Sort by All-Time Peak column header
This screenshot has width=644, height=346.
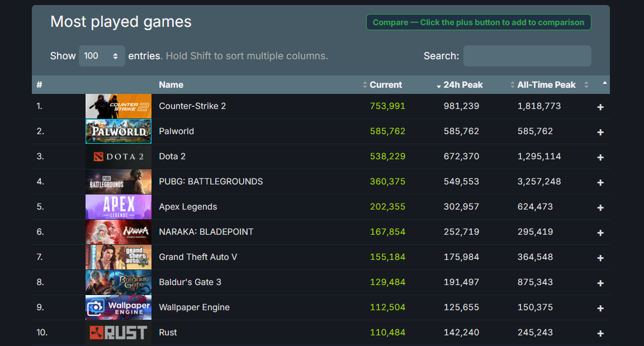(x=546, y=85)
